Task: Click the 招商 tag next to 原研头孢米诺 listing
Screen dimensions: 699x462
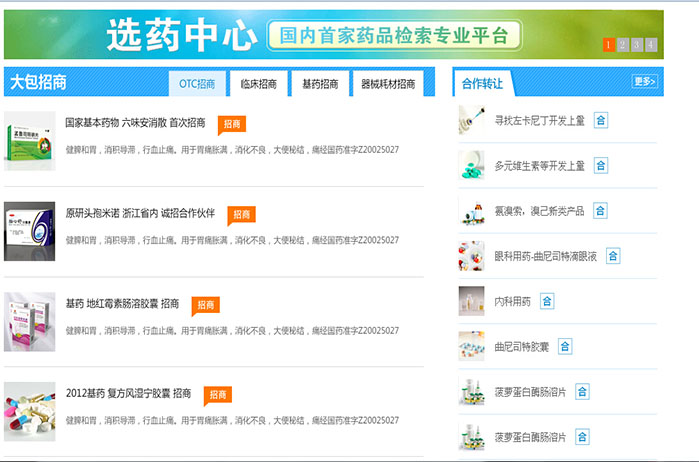Action: click(x=241, y=214)
